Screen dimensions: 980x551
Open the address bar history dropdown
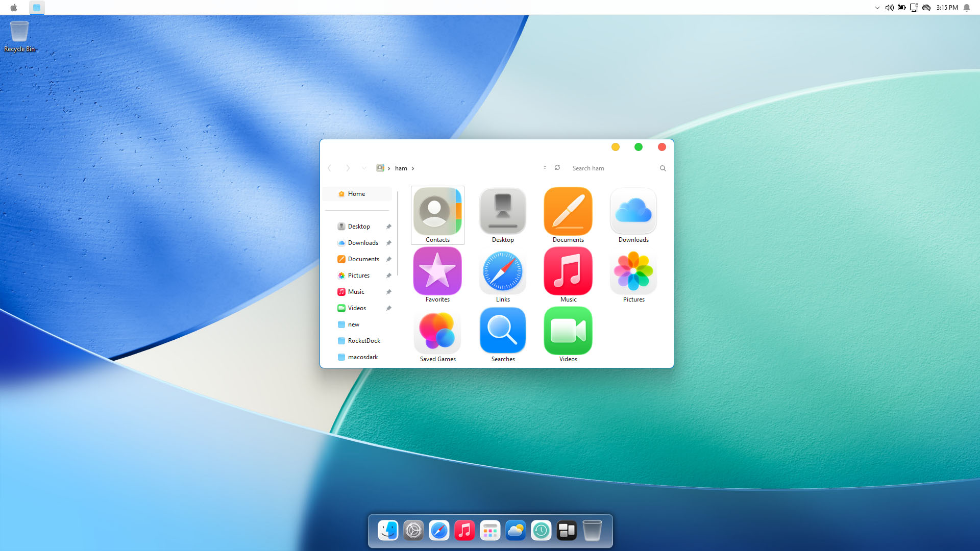click(x=545, y=168)
